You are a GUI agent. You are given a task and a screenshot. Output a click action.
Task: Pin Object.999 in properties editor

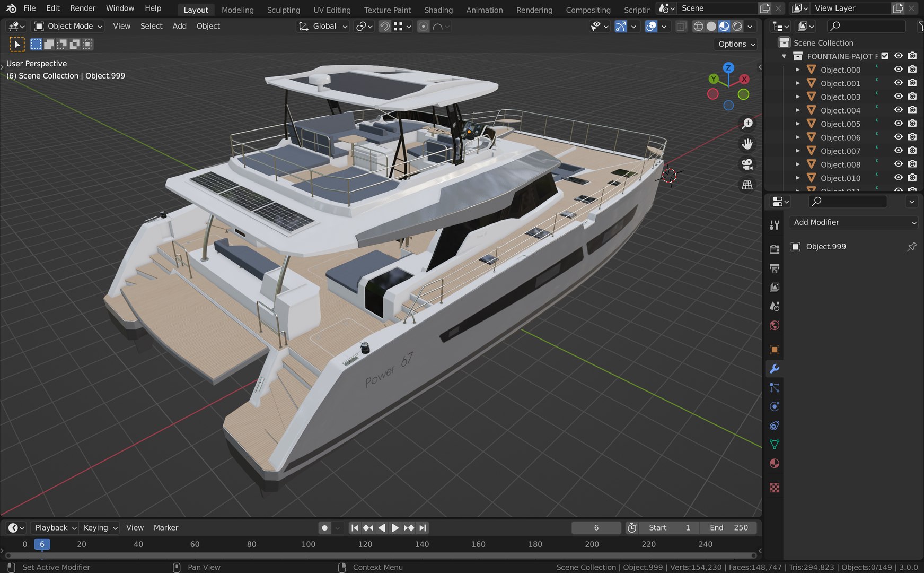[912, 246]
